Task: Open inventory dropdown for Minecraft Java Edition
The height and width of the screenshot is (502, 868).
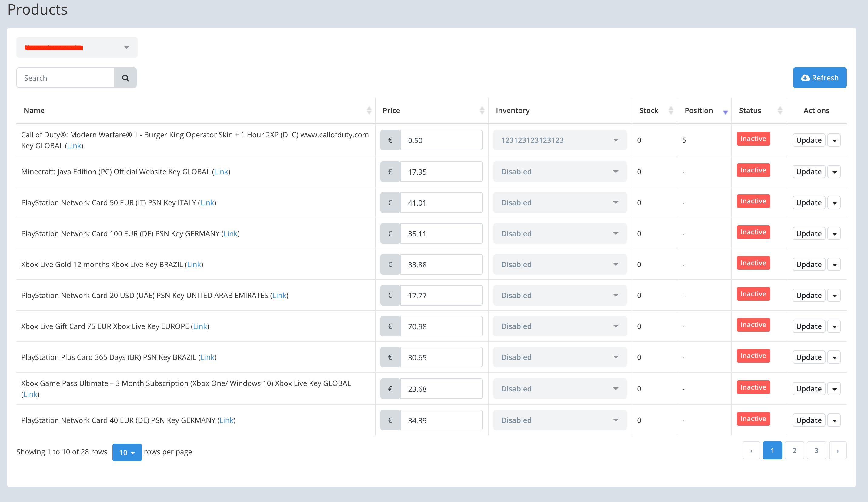Action: (x=560, y=172)
